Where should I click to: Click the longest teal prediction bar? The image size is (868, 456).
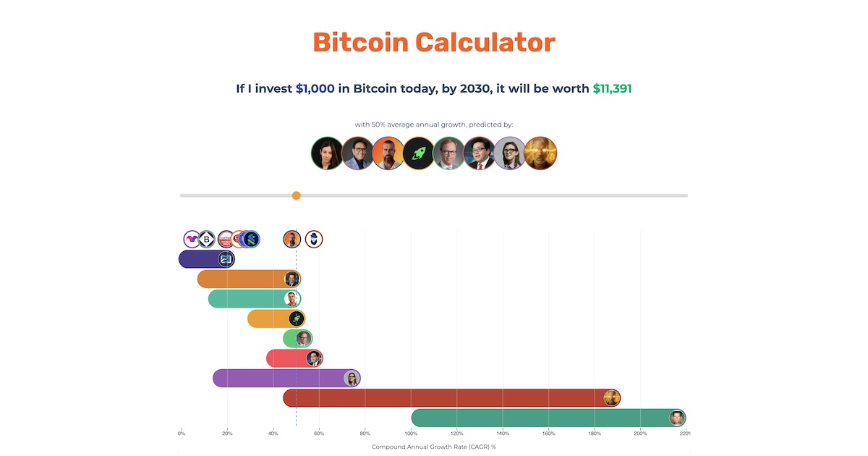click(x=542, y=418)
